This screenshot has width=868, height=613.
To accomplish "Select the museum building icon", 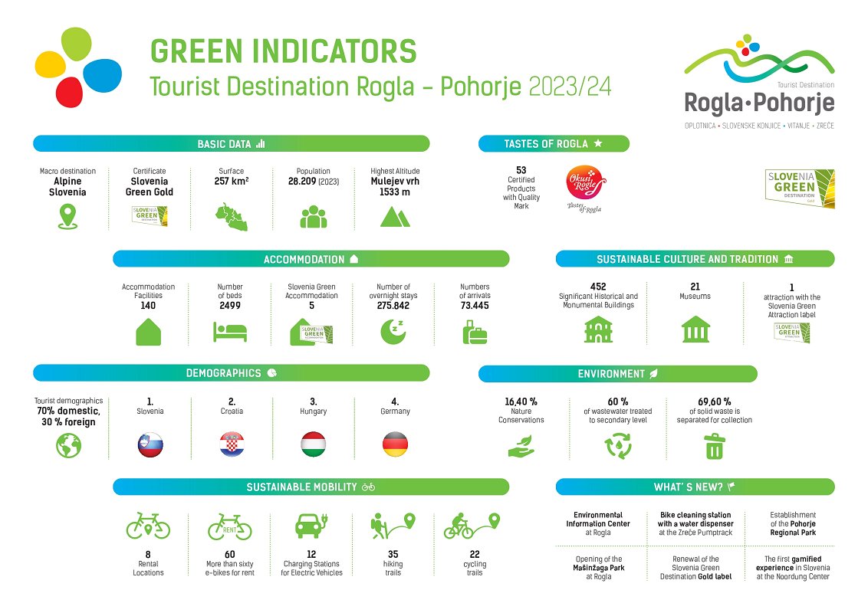I will click(x=695, y=329).
